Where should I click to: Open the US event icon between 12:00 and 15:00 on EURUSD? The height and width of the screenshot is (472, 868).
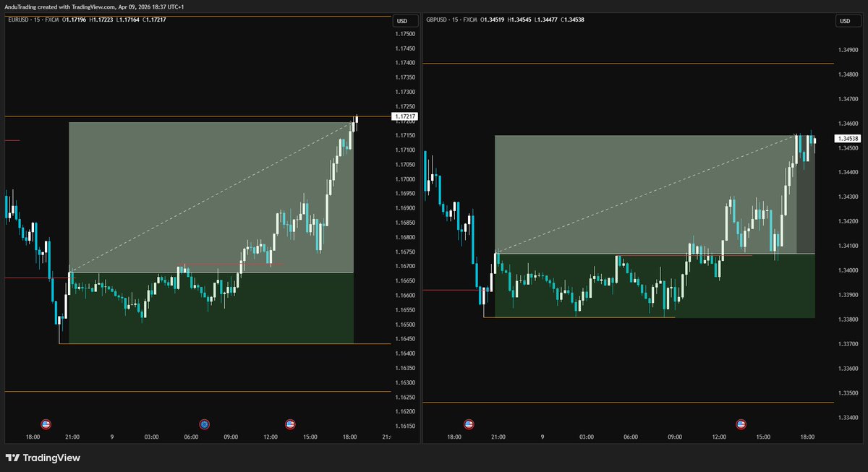[290, 424]
